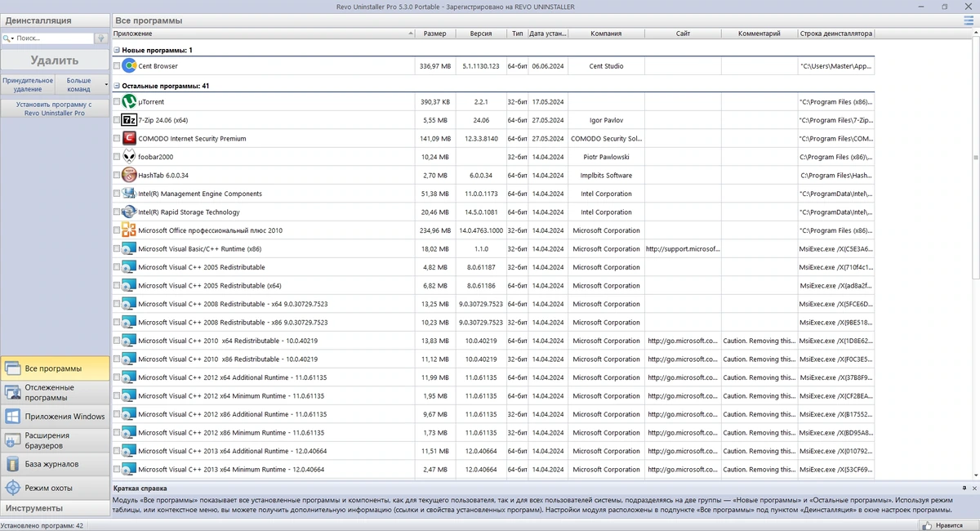Activate the Режим охоты mode
The image size is (980, 531).
[x=55, y=488]
